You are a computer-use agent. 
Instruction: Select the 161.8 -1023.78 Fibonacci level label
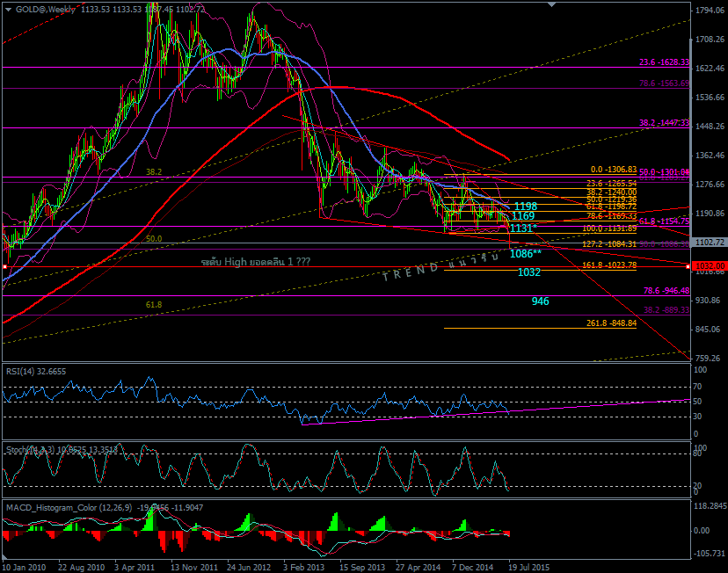pos(609,265)
